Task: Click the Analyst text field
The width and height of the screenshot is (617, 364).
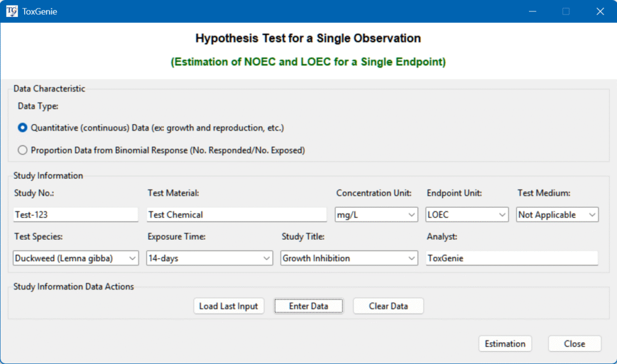Action: point(512,258)
